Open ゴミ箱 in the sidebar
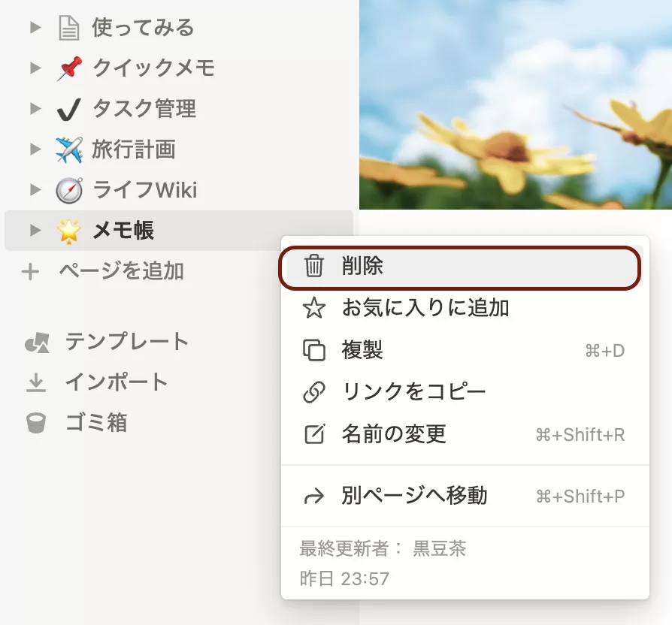Viewport: 672px width, 625px height. coord(96,422)
